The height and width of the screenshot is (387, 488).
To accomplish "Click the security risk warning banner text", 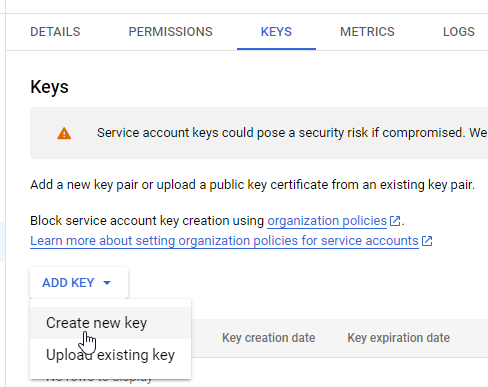I will coord(292,133).
